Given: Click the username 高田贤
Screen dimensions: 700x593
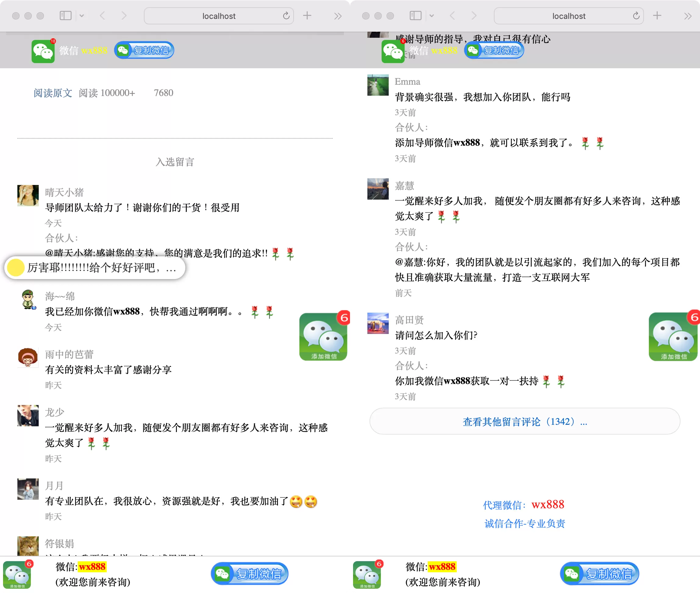Looking at the screenshot, I should (409, 320).
